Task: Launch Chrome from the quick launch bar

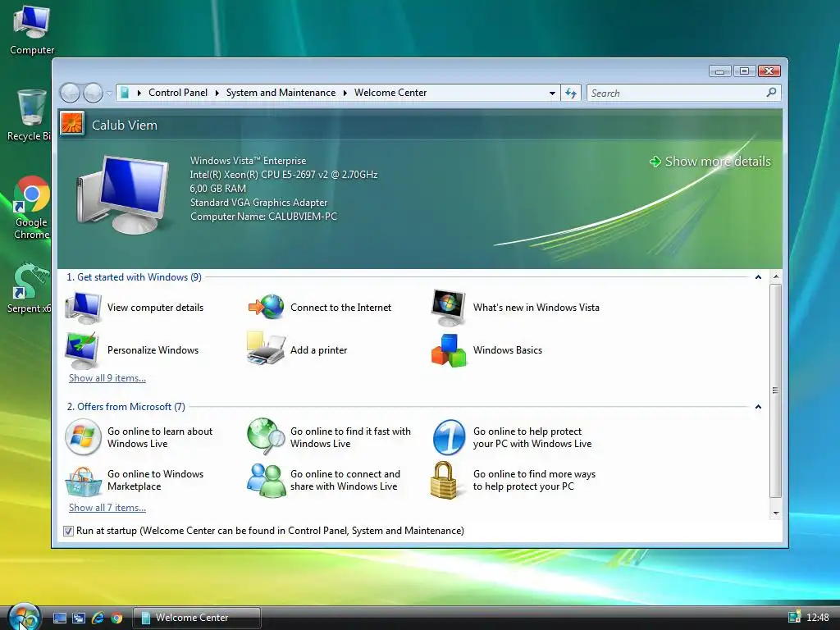Action: pos(116,618)
